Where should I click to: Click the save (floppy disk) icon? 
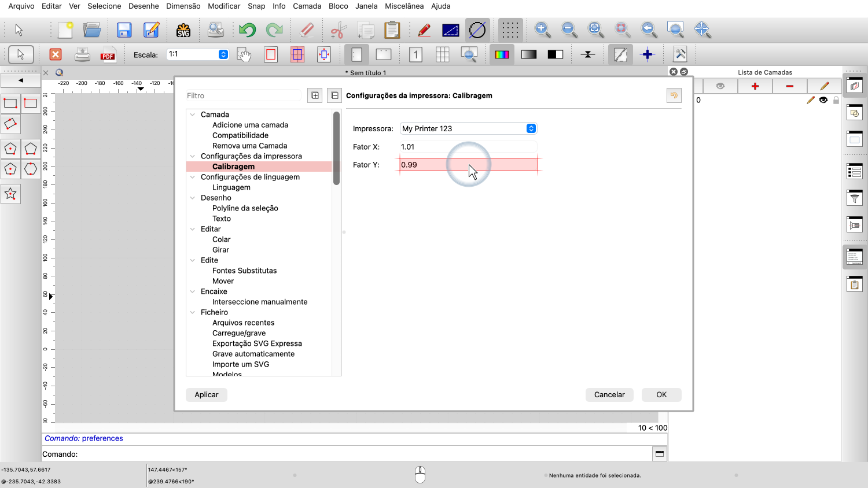point(124,29)
